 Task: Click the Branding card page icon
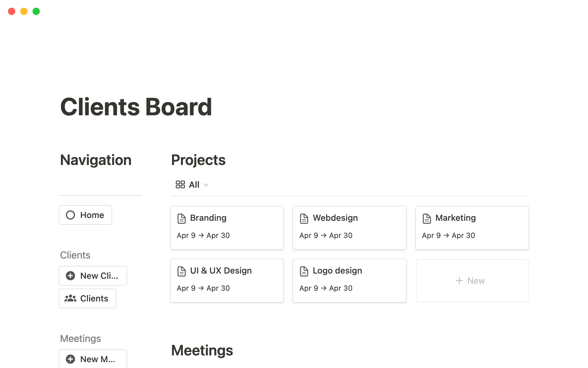[x=182, y=219]
